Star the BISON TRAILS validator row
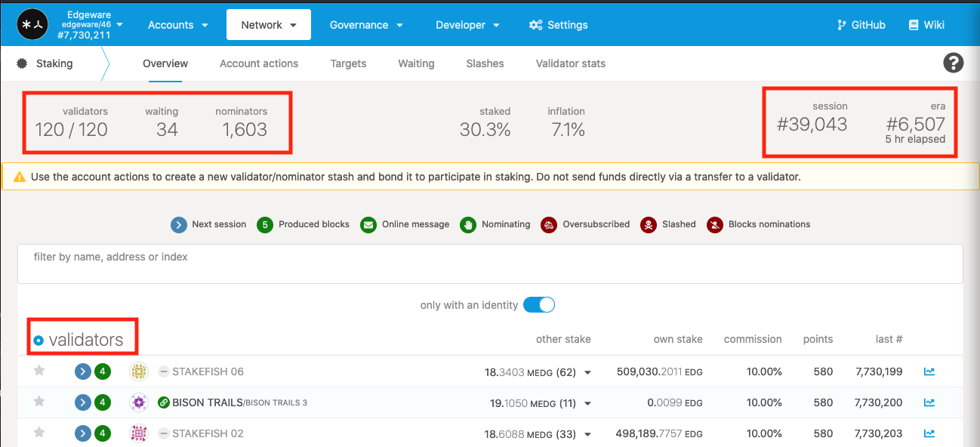Viewport: 980px width, 447px height. point(39,402)
